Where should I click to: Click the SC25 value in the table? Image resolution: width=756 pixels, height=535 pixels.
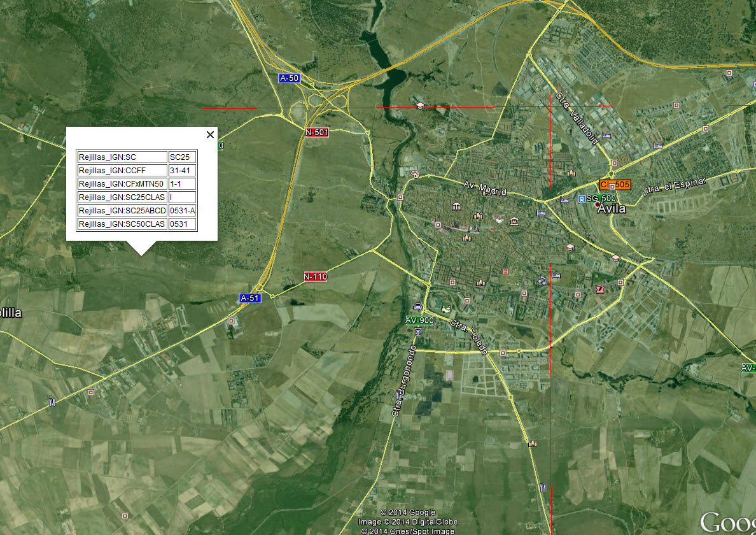[x=182, y=157]
